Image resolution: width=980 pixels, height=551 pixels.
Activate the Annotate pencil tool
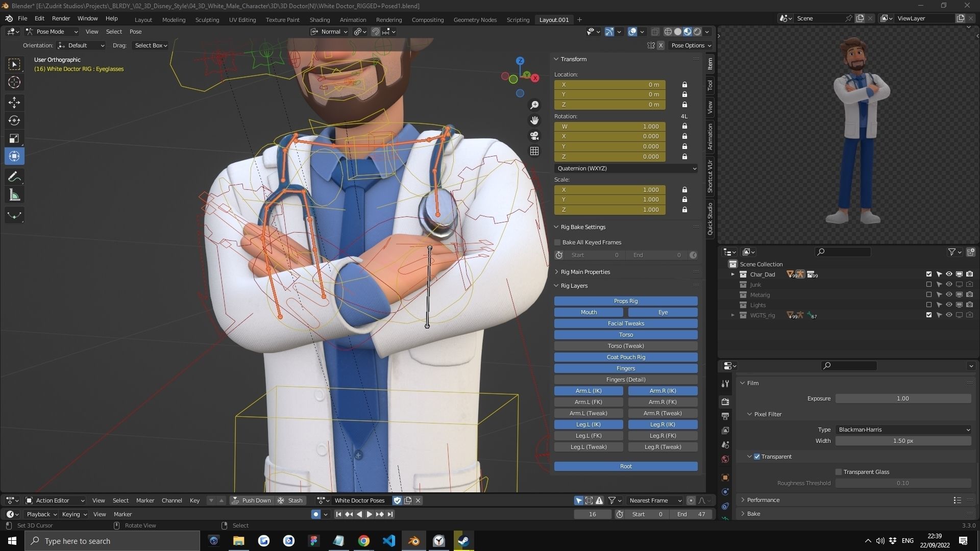(14, 177)
